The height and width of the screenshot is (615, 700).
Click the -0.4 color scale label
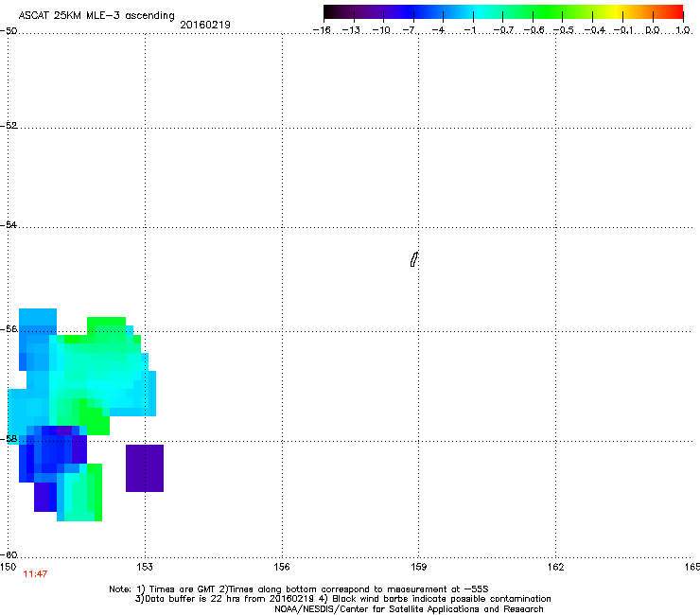click(595, 30)
